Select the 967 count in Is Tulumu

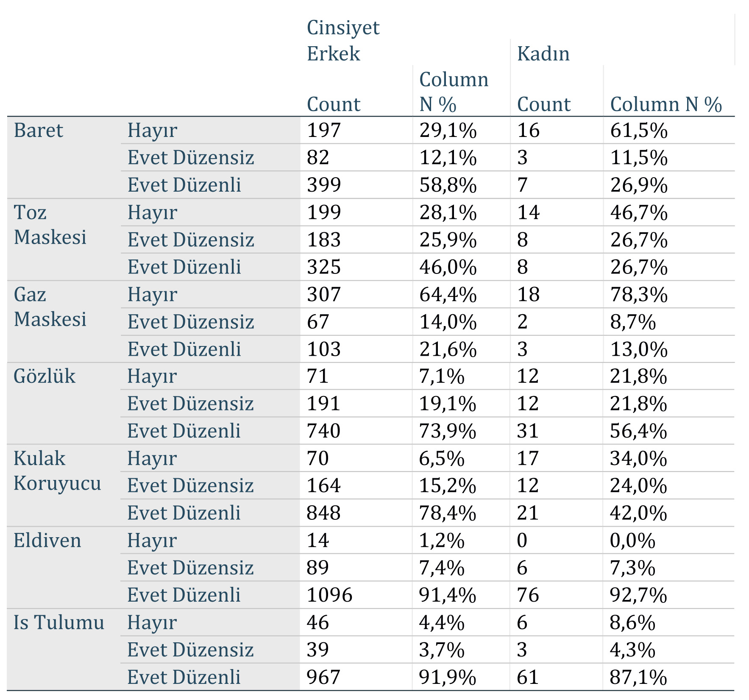(x=323, y=677)
